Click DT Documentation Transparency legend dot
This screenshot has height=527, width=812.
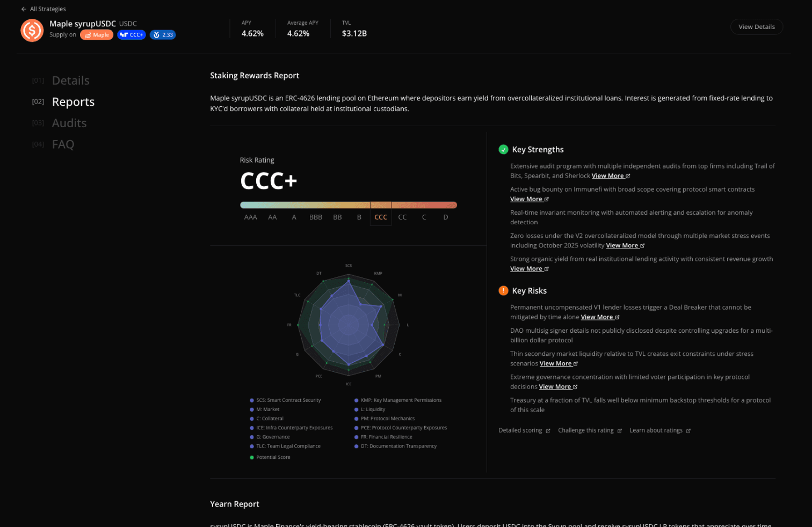(x=357, y=446)
